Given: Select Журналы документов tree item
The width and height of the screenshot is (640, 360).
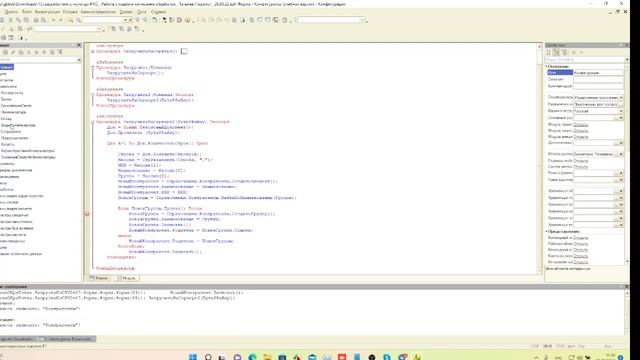Looking at the screenshot, I should (16, 170).
